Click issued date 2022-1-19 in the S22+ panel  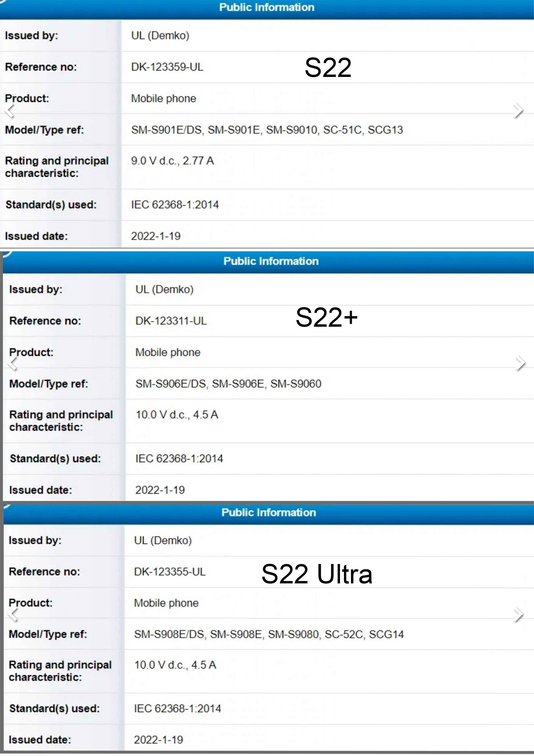(160, 490)
